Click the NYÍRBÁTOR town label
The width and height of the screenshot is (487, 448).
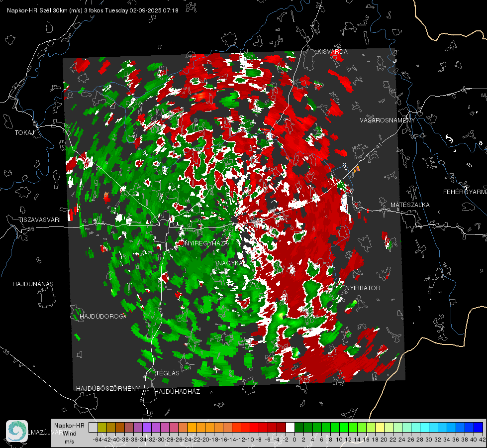click(363, 288)
